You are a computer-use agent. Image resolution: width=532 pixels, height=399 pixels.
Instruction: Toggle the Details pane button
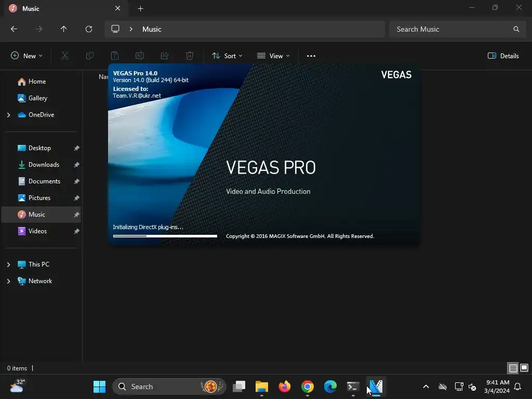point(503,56)
